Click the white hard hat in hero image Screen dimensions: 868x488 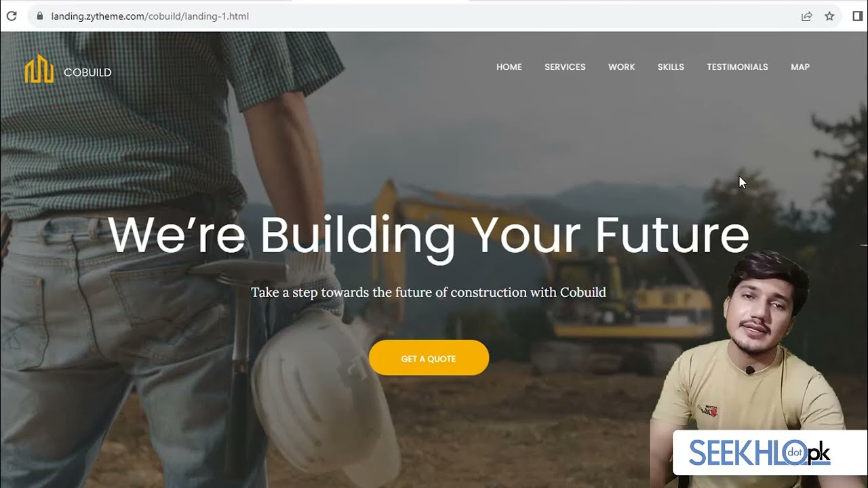[x=325, y=393]
